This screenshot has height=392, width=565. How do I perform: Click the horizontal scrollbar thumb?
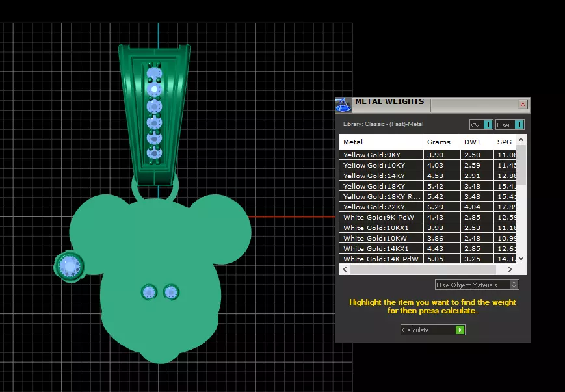423,269
